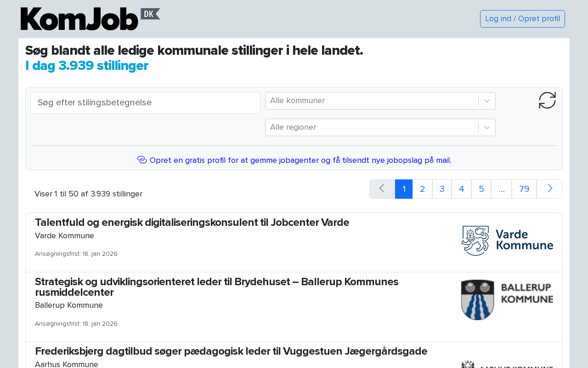Click the 'Varde Kommune' employer name

click(x=64, y=236)
